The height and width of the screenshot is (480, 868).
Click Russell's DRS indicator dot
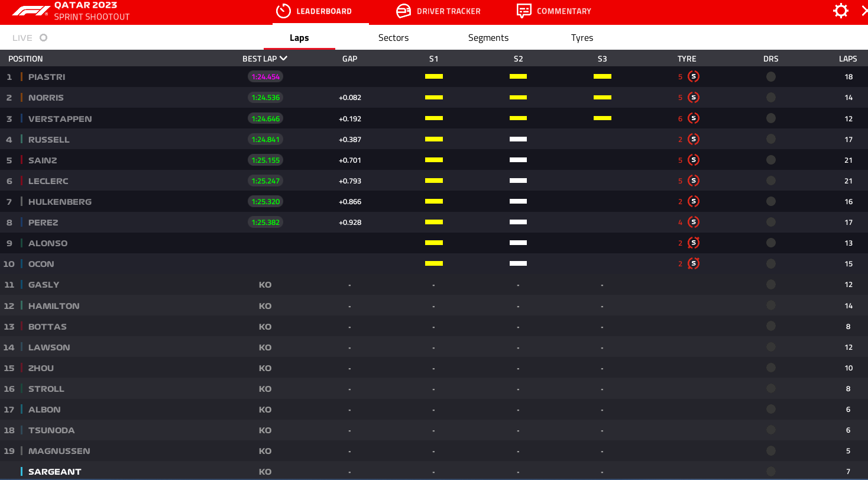771,139
